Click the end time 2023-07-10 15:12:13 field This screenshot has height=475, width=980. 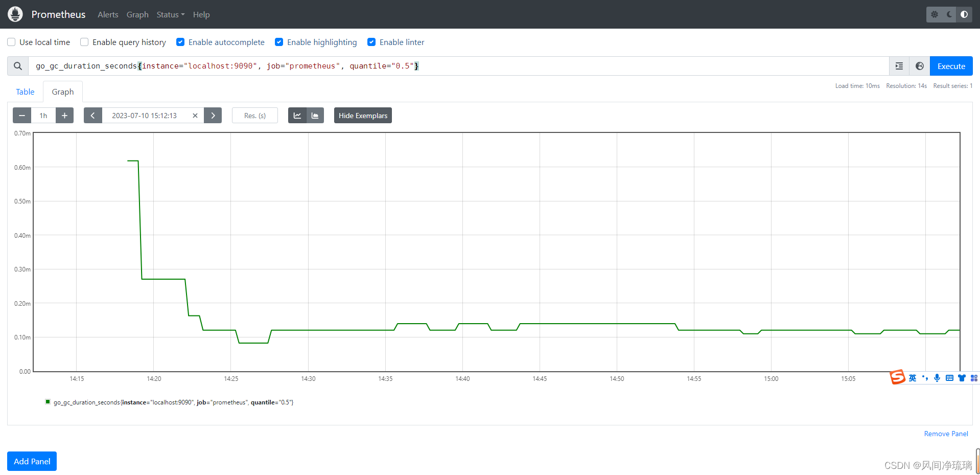[x=146, y=116]
